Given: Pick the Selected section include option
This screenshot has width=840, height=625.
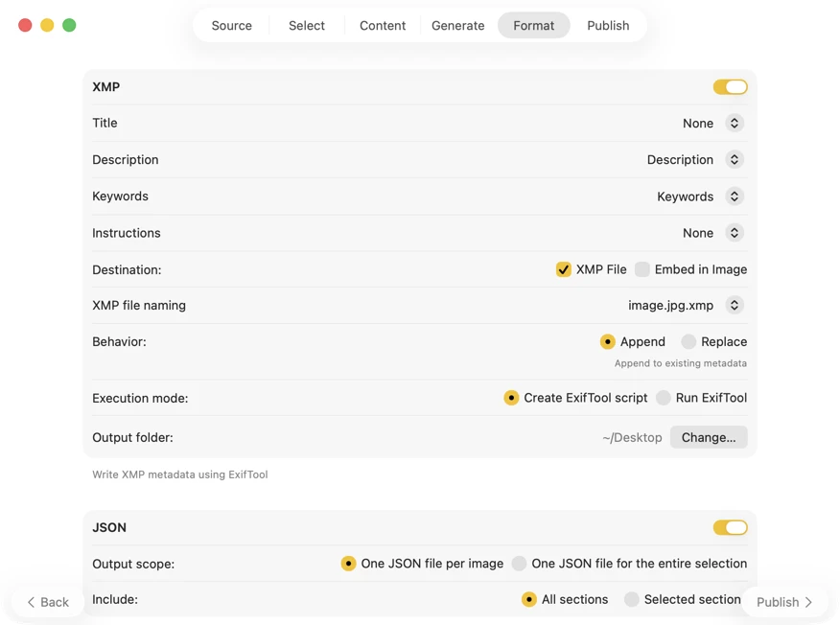Looking at the screenshot, I should pyautogui.click(x=631, y=599).
